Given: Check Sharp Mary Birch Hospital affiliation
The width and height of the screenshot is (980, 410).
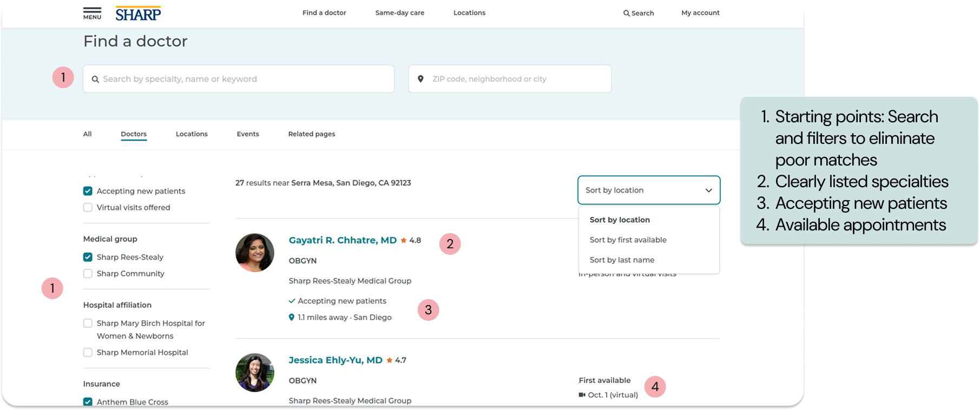Looking at the screenshot, I should tap(88, 323).
